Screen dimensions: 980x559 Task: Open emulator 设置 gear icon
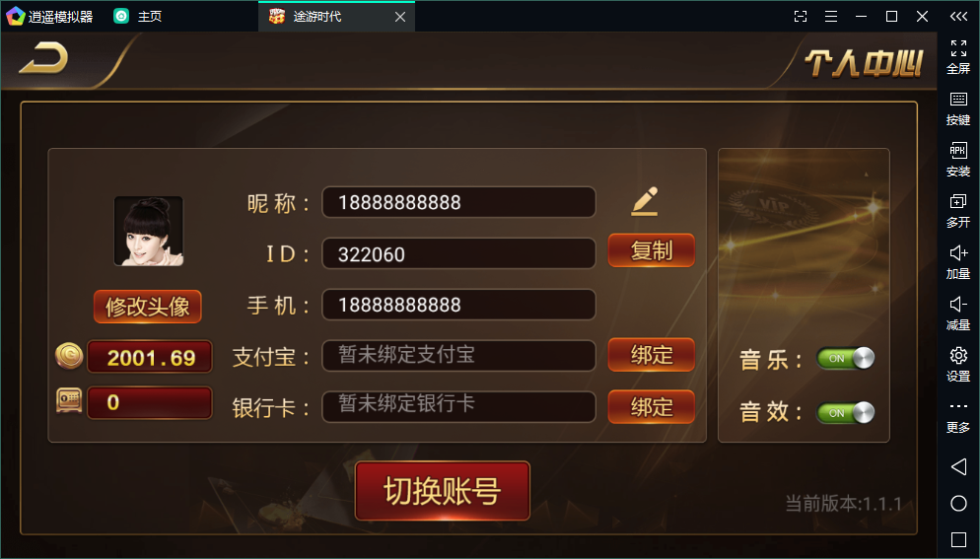click(958, 365)
